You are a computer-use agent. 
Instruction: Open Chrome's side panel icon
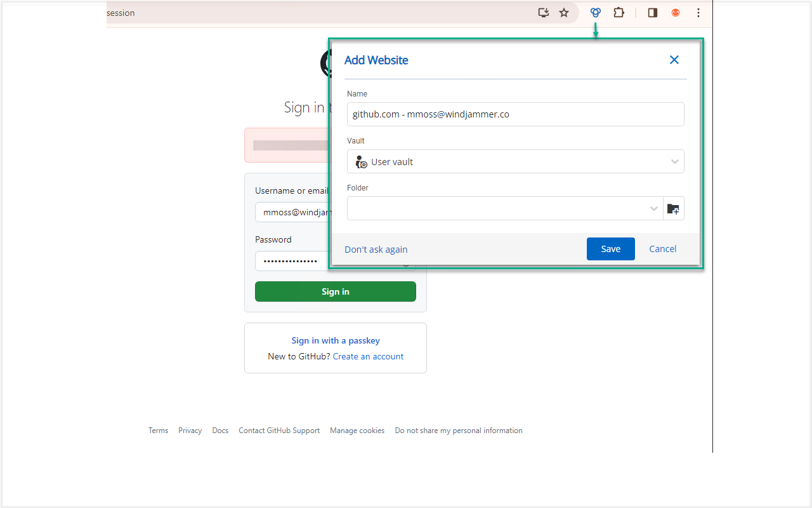coord(652,13)
